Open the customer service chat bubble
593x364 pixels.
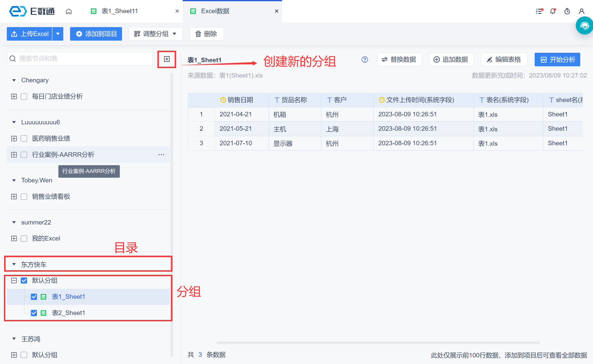[x=584, y=25]
